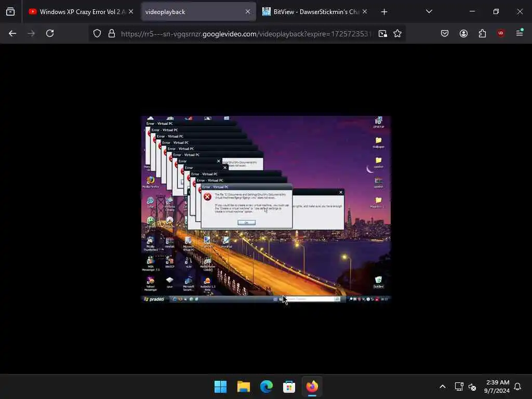Restore down the Firefox window
The height and width of the screenshot is (399, 532).
496,11
